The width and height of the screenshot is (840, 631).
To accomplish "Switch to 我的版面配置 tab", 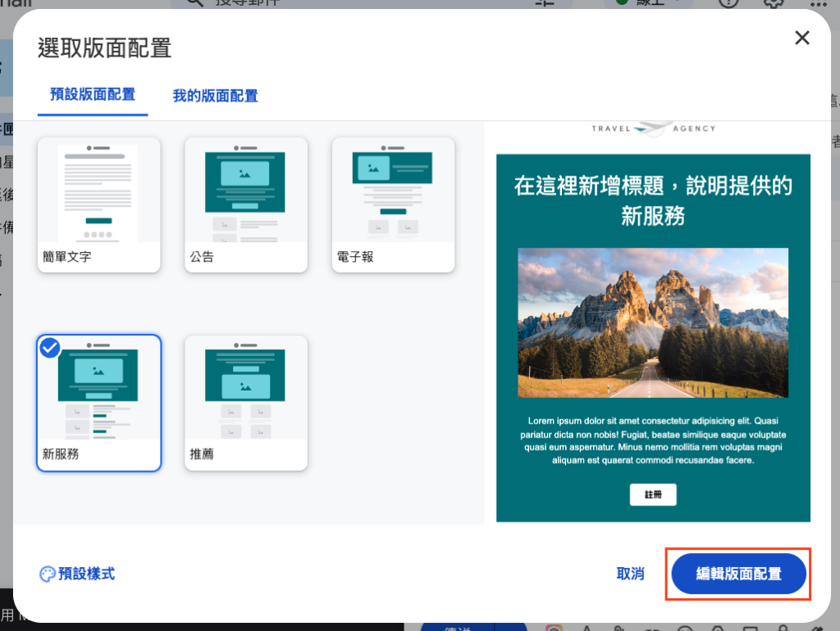I will (x=216, y=96).
